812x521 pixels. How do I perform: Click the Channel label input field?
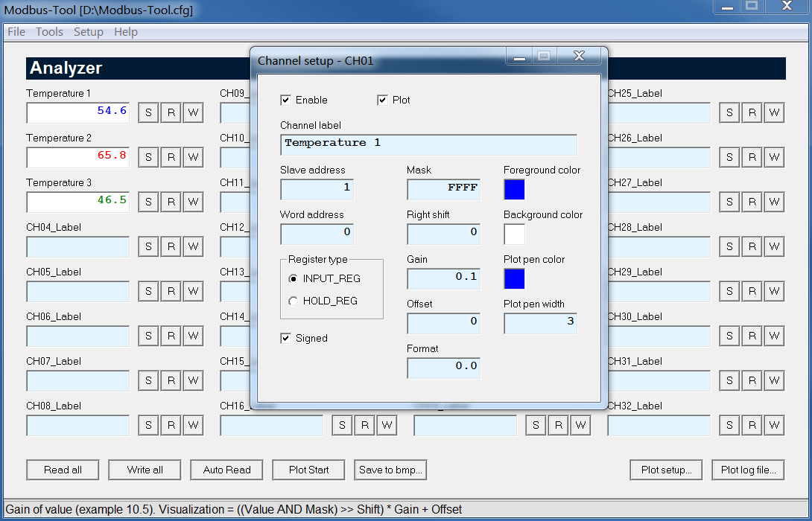(428, 143)
